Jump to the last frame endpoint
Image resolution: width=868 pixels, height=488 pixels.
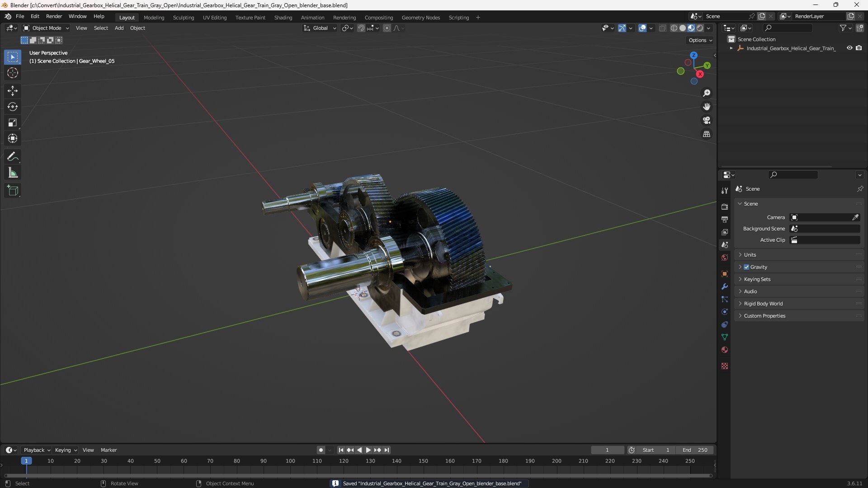pyautogui.click(x=387, y=450)
